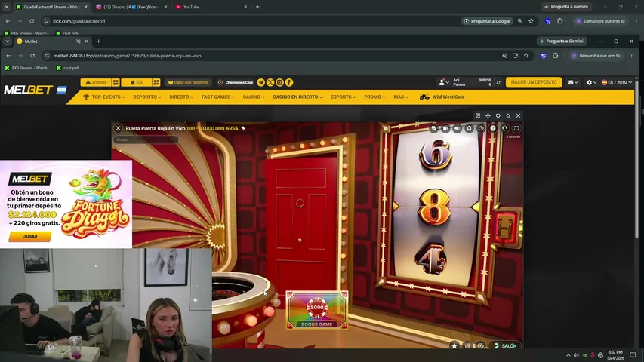Screen dimensions: 644x362
Task: Expand the MÁS menu
Action: tap(401, 97)
